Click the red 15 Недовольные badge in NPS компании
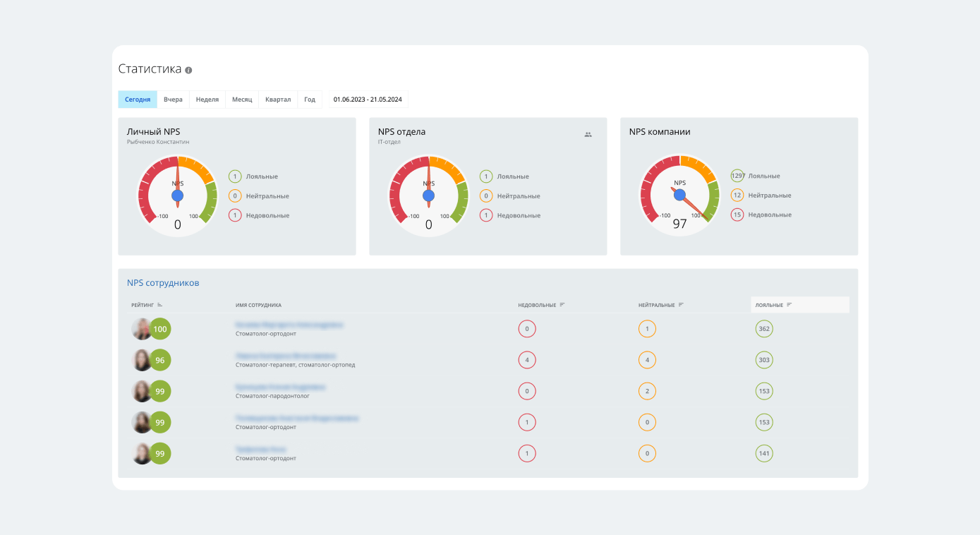Image resolution: width=980 pixels, height=535 pixels. pyautogui.click(x=737, y=215)
